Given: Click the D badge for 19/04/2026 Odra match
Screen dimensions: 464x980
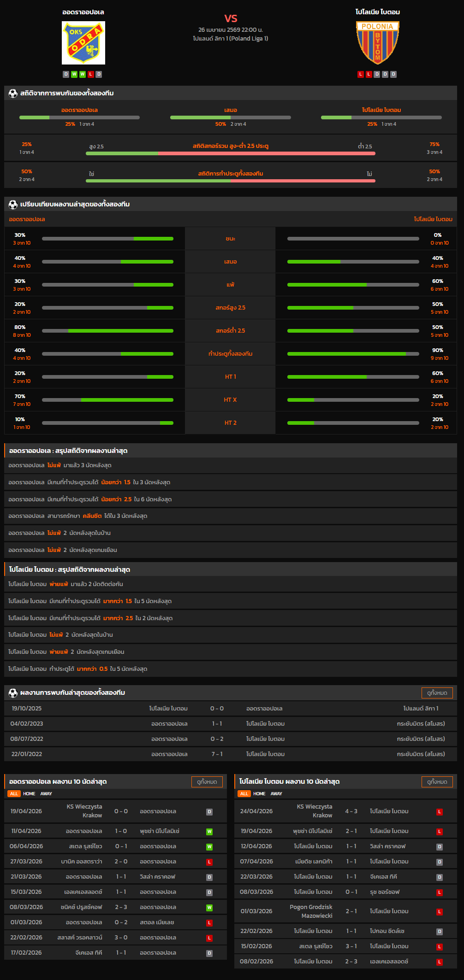Looking at the screenshot, I should 209,812.
